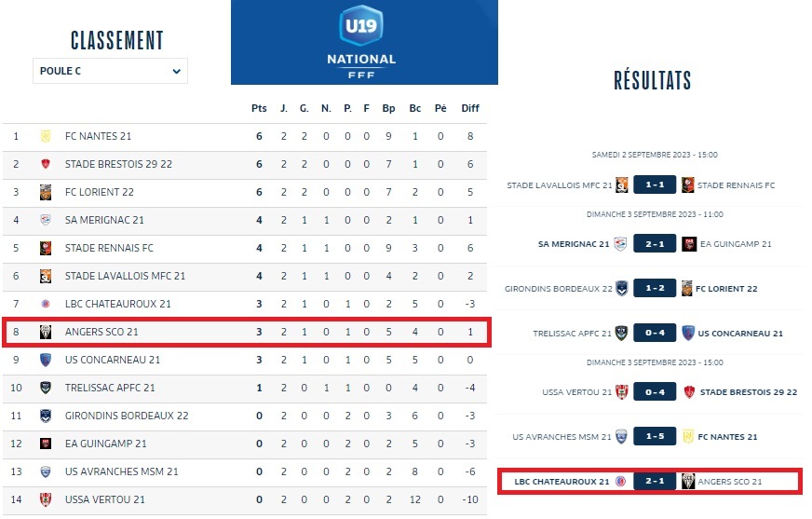
Task: Click the FC Lorient crest in standings
Action: coord(45,192)
